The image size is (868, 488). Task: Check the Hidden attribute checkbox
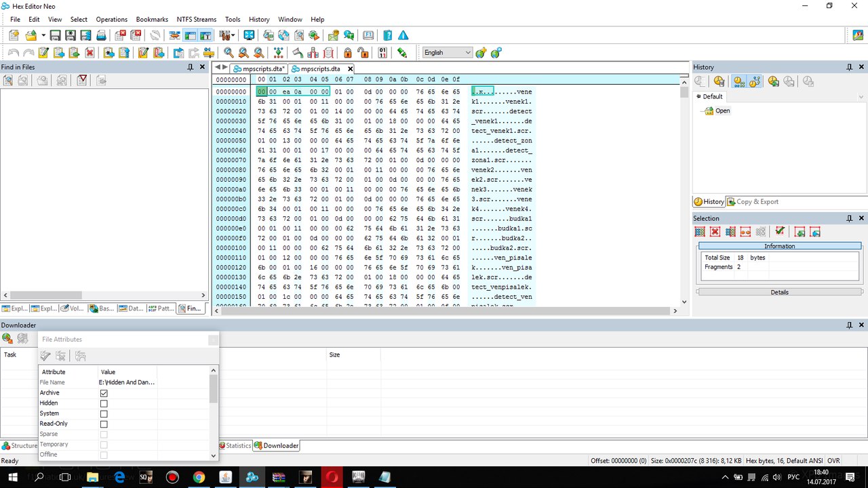click(x=104, y=403)
